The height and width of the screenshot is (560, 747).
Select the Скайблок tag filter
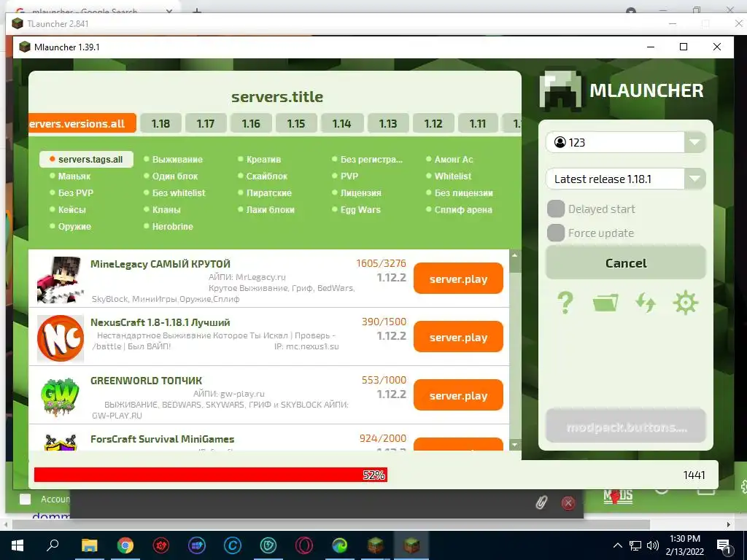pyautogui.click(x=263, y=176)
